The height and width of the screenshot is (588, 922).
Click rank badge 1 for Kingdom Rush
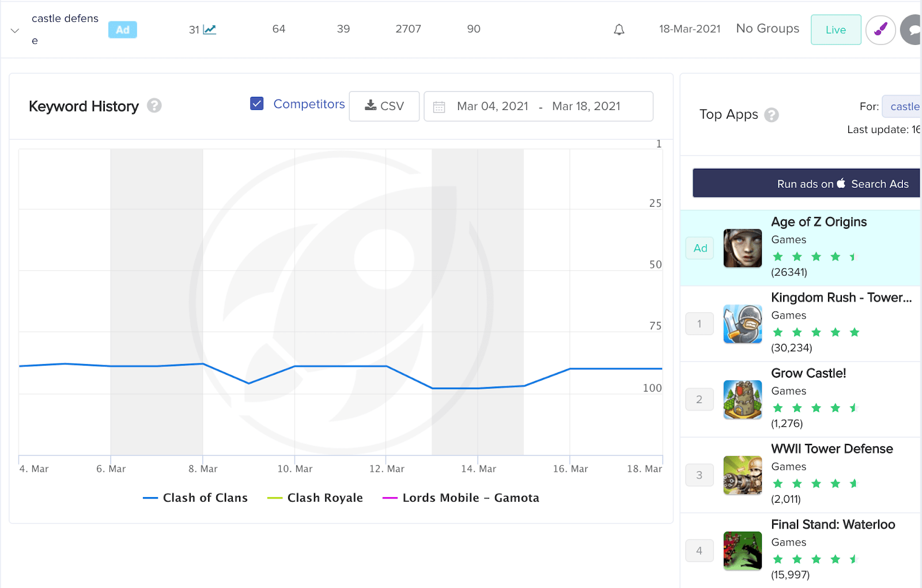[x=700, y=324]
